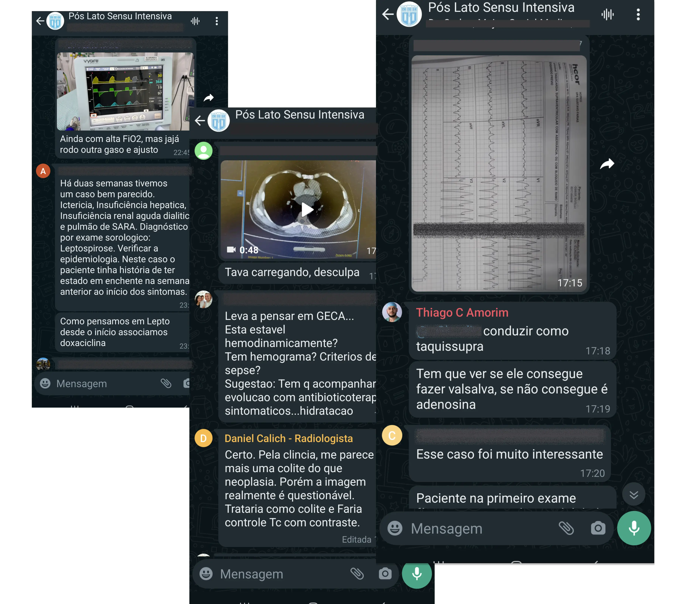Select the "Tava carregando, desculpa" message
Viewport: 700px width, 604px height.
click(x=297, y=273)
